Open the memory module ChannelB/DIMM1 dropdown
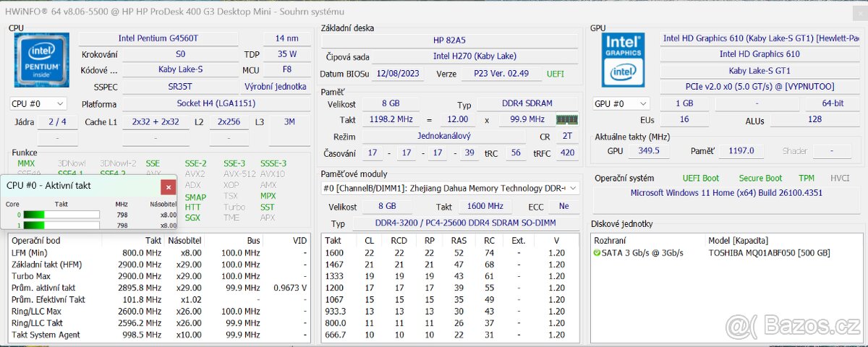This screenshot has height=347, width=868. 450,188
